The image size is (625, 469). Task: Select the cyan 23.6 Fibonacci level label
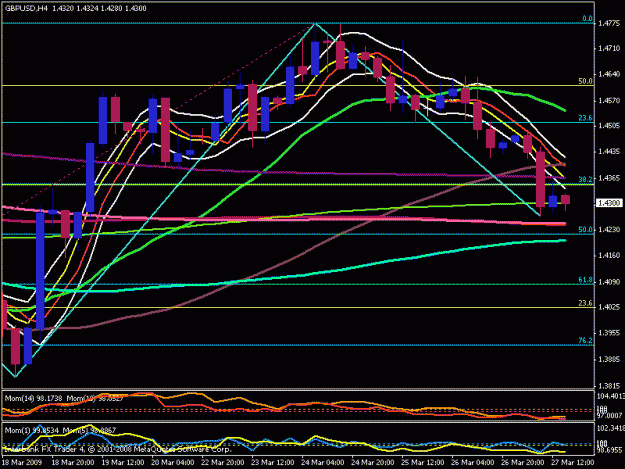[x=586, y=118]
